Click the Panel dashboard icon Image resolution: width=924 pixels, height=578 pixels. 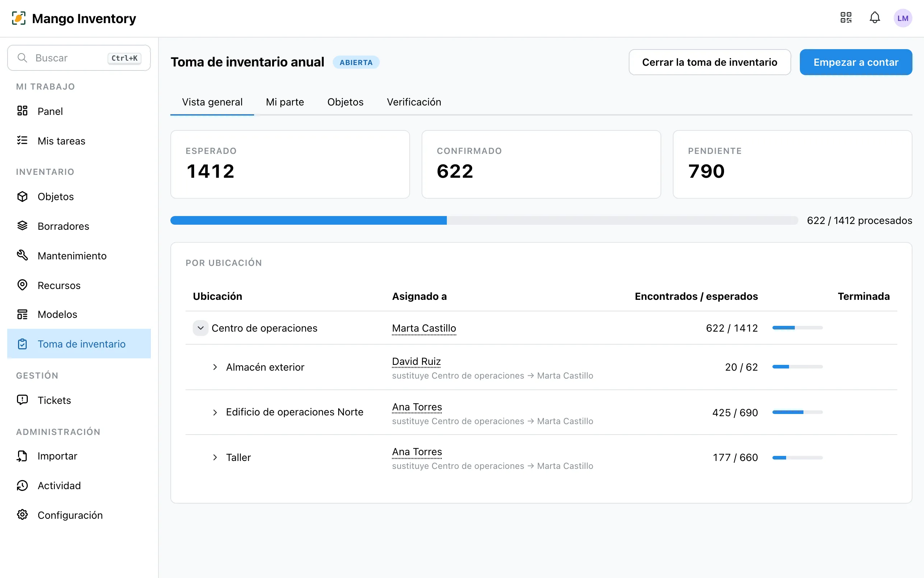click(x=22, y=111)
